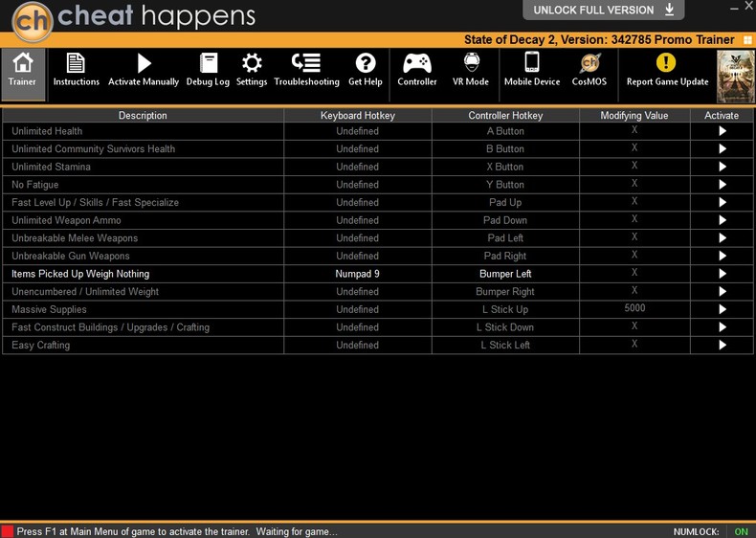Set keyboard hotkey for Unlimited Health
The image size is (756, 538).
coord(357,131)
